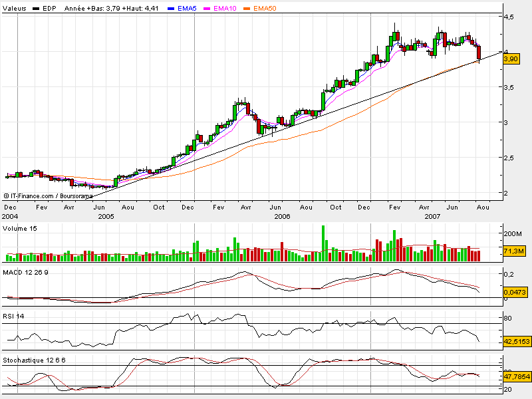Screen dimensions: 532x399
Task: Click the tallest green volume bar
Action: [x=323, y=243]
